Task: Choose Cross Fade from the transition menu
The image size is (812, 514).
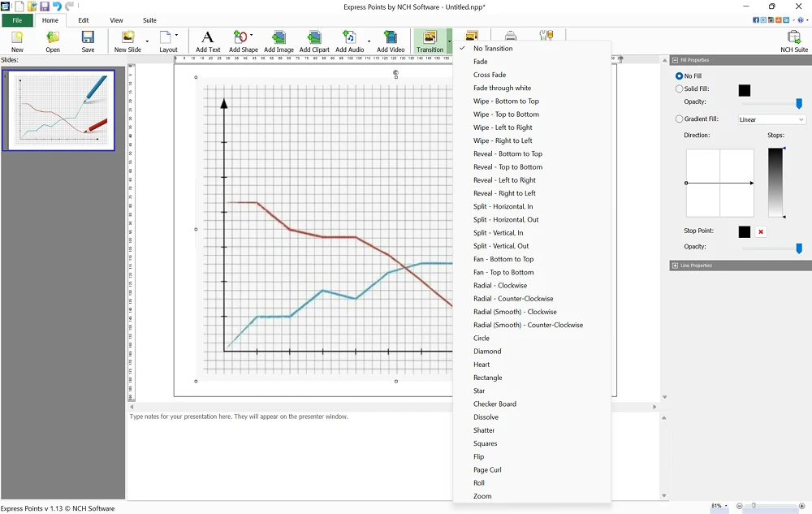Action: point(490,75)
